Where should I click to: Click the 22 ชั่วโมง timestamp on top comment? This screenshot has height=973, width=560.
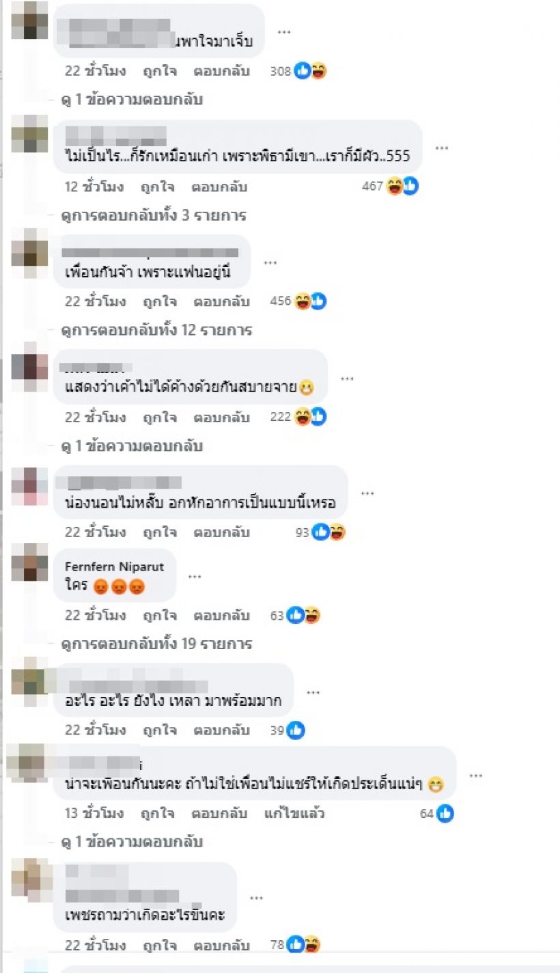(x=96, y=70)
